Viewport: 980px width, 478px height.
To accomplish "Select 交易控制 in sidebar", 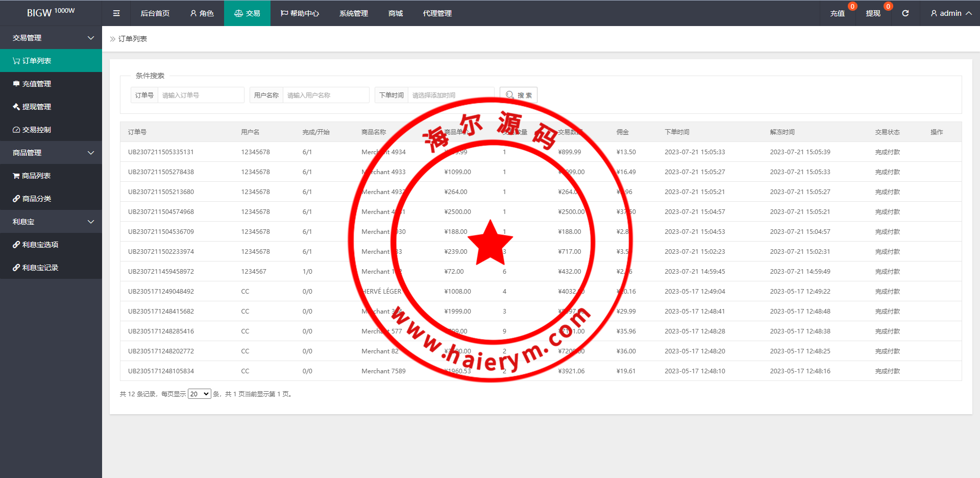I will point(51,130).
